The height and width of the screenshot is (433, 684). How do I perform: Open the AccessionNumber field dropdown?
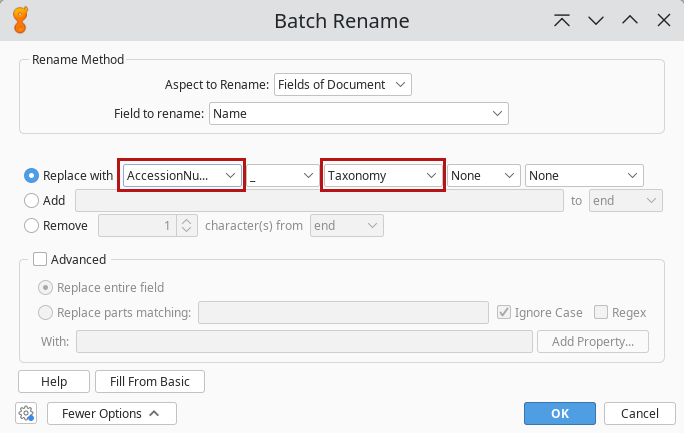click(181, 175)
